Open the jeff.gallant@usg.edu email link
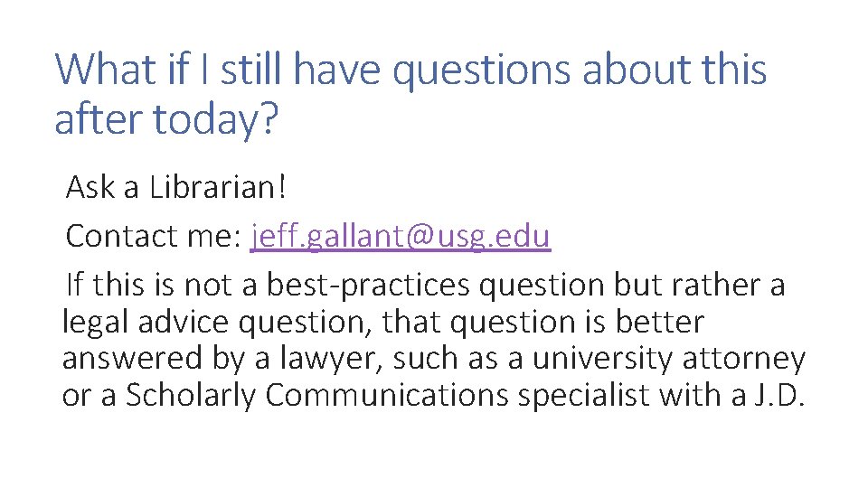 pos(401,237)
